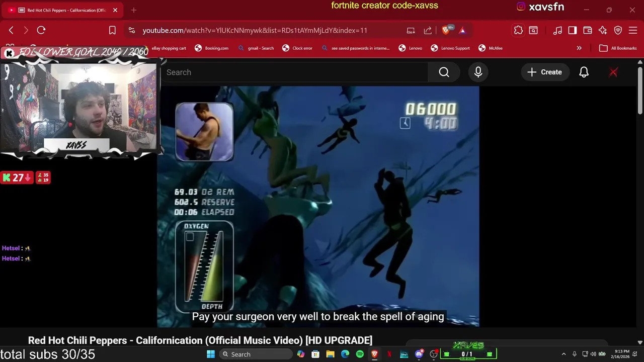644x362 pixels.
Task: Open the Booking.com bookmark
Action: click(x=211, y=48)
